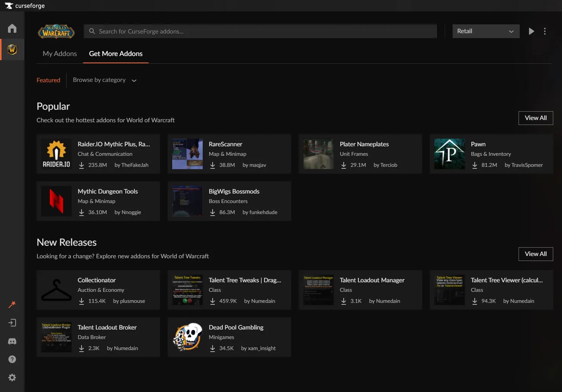Viewport: 562px width, 392px height.
Task: Open the Home screen from the sidebar
Action: [12, 28]
